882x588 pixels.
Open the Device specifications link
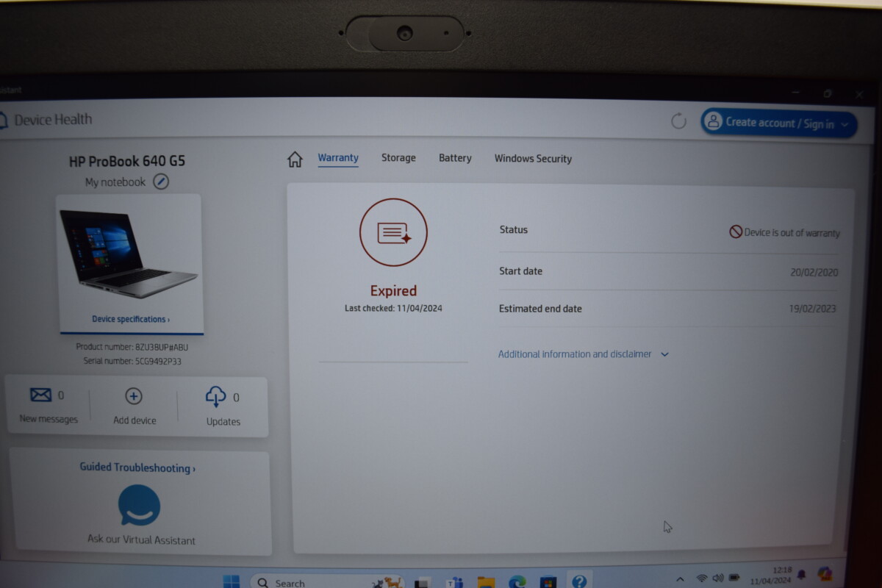(131, 320)
